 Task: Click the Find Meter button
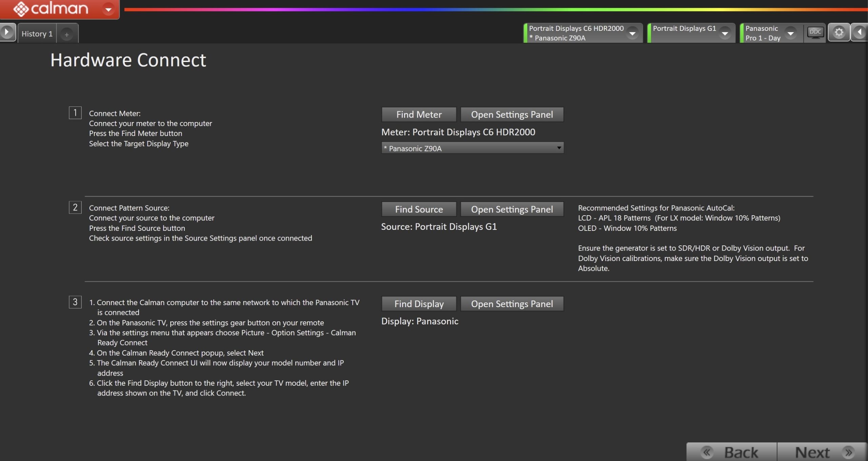419,115
